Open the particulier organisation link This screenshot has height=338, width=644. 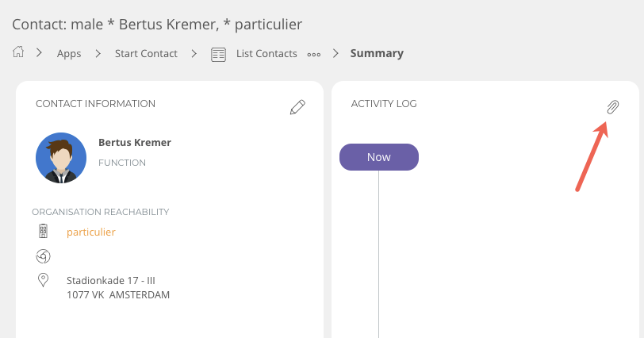click(x=91, y=232)
